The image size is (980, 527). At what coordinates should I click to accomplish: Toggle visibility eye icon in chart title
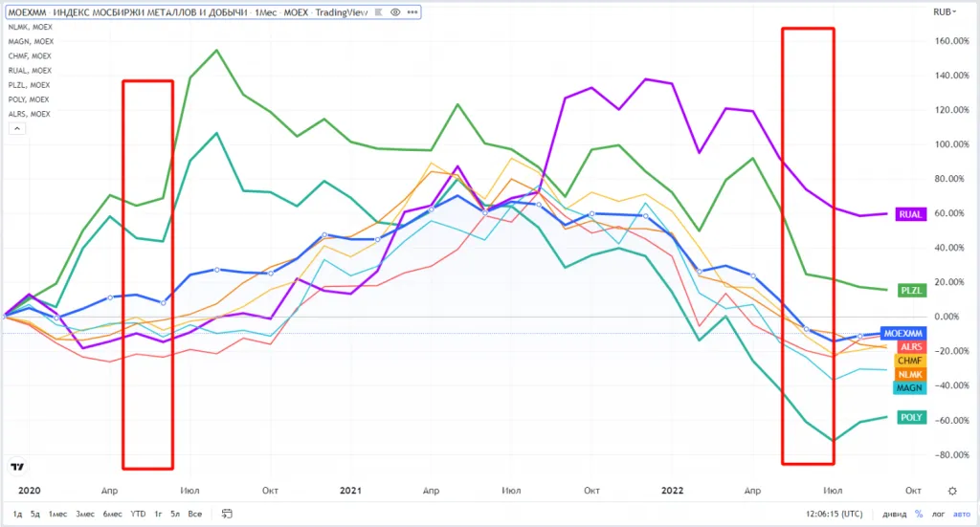click(x=395, y=11)
